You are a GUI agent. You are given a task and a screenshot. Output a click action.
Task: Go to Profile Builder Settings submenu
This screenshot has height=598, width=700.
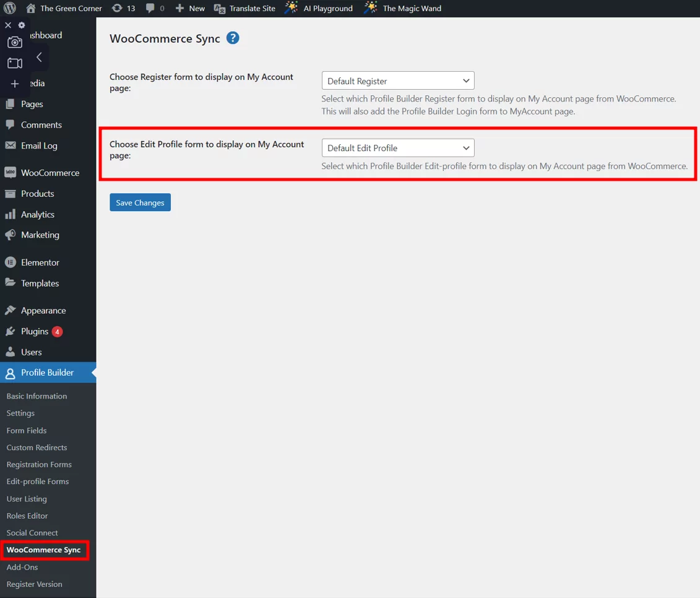pyautogui.click(x=20, y=413)
